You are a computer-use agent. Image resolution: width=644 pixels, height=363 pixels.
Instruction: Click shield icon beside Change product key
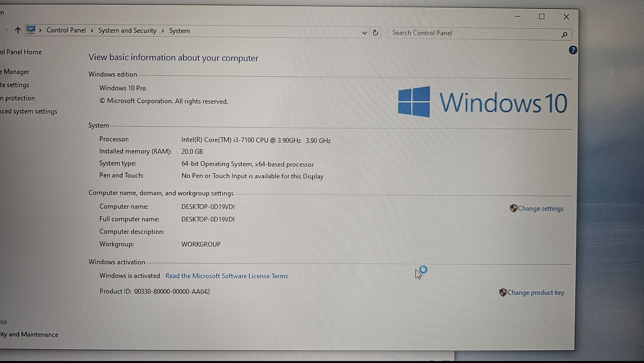(502, 292)
